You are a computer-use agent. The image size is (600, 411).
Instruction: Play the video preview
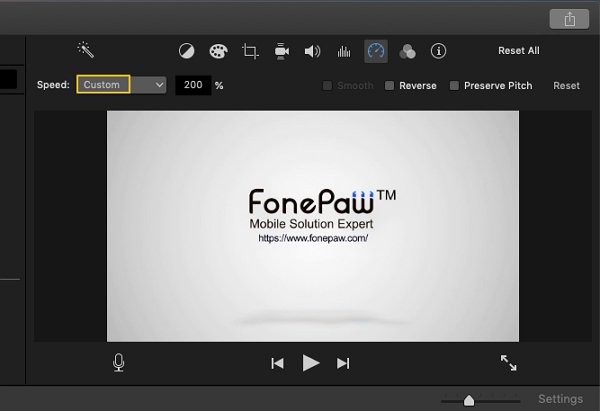311,363
